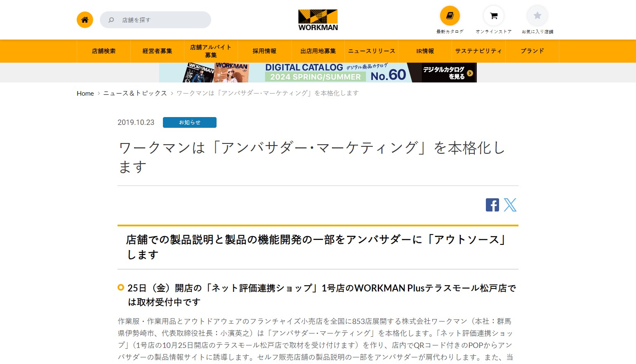The width and height of the screenshot is (636, 364).
Task: Click the 店舗を探す search field
Action: click(155, 20)
